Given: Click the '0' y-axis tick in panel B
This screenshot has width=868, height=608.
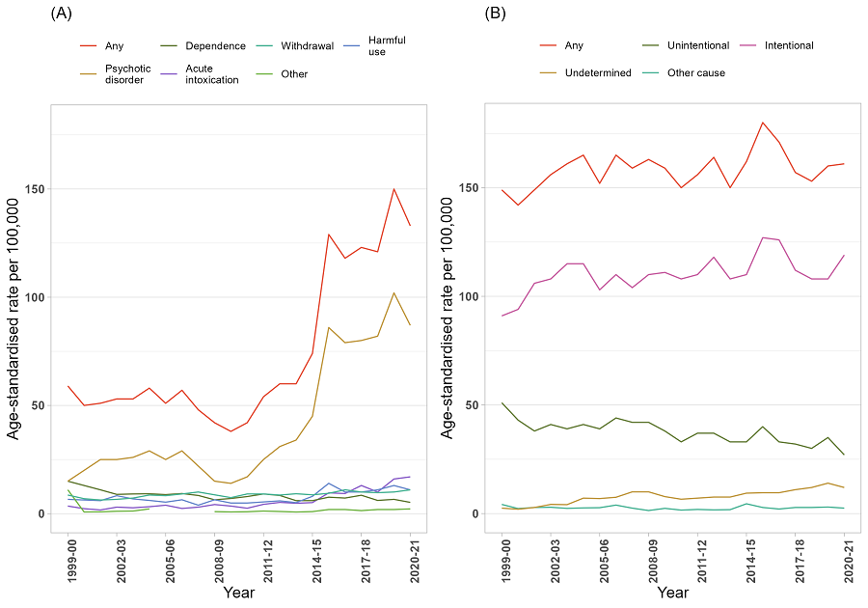Looking at the screenshot, I should [475, 513].
